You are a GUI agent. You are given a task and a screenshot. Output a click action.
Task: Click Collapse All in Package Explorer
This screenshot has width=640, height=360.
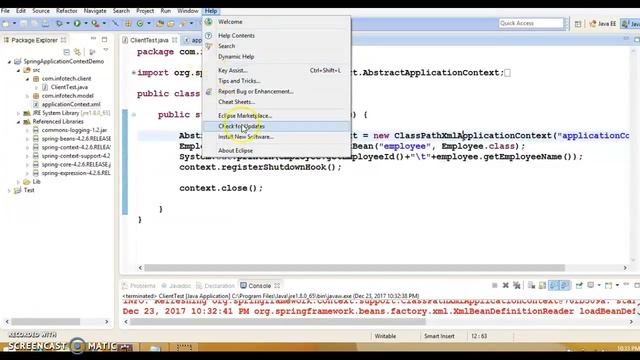click(67, 52)
